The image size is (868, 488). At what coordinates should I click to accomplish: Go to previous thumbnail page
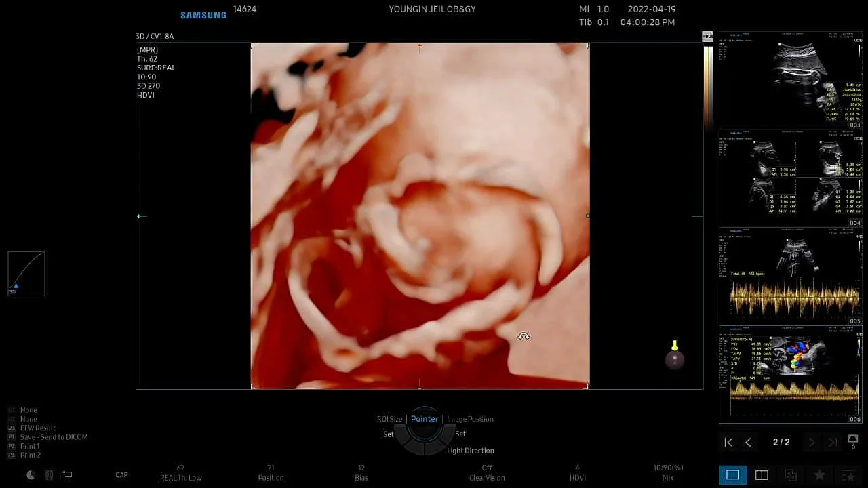(x=748, y=442)
